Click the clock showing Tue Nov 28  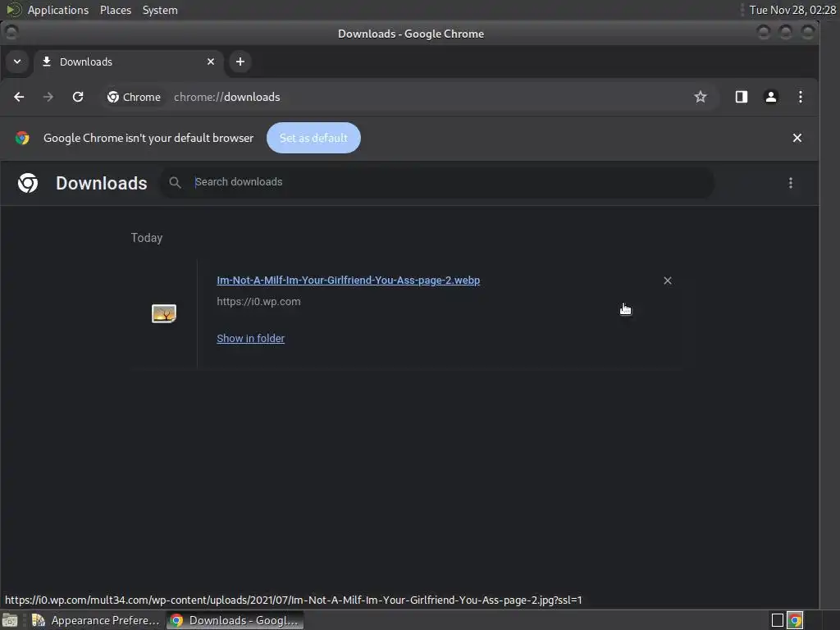coord(792,10)
